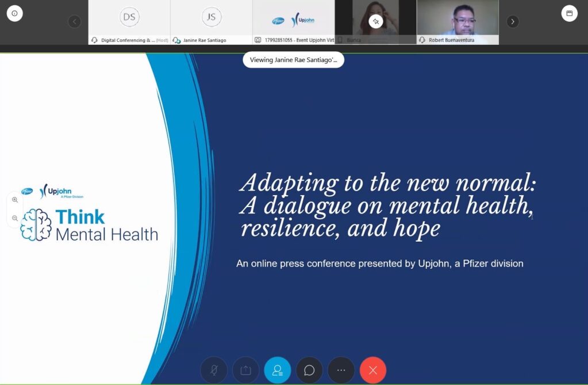Image resolution: width=588 pixels, height=385 pixels.
Task: Unmute the microphone in meeting controls
Action: pos(214,370)
